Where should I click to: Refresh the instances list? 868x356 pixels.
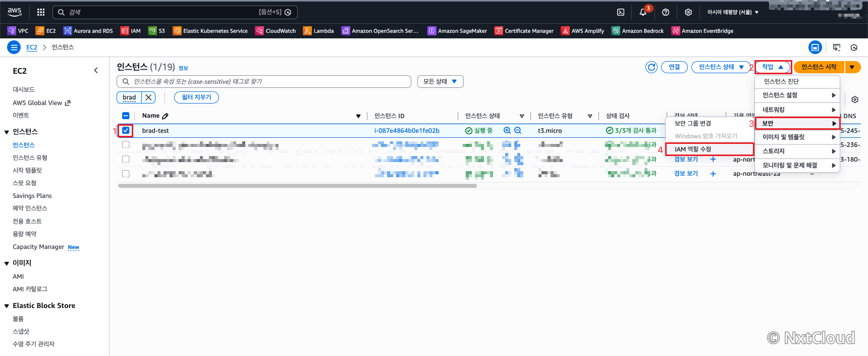coord(652,67)
